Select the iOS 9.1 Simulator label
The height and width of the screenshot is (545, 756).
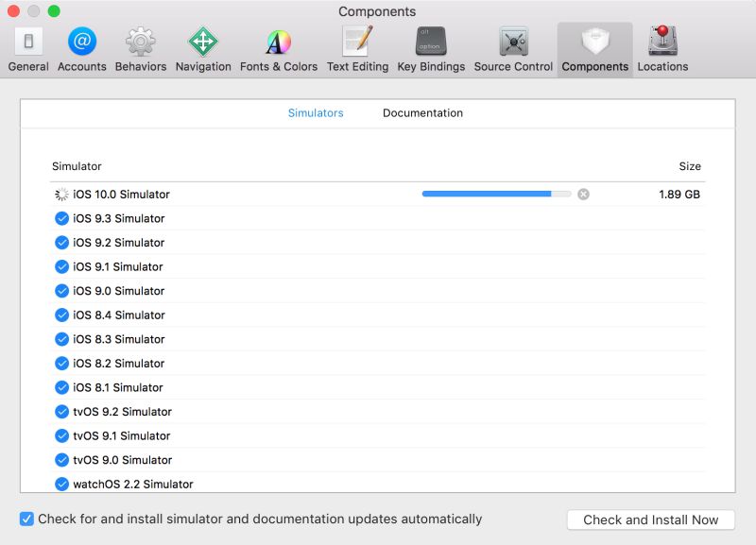[118, 266]
